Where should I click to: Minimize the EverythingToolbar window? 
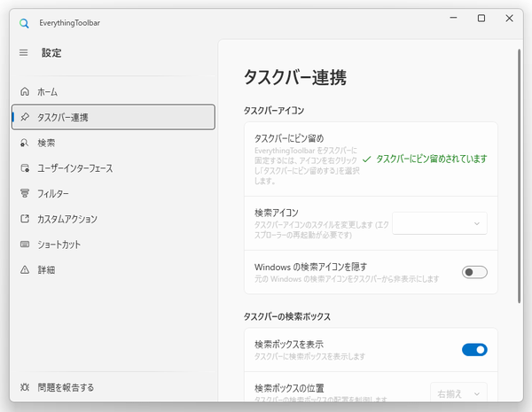(453, 18)
